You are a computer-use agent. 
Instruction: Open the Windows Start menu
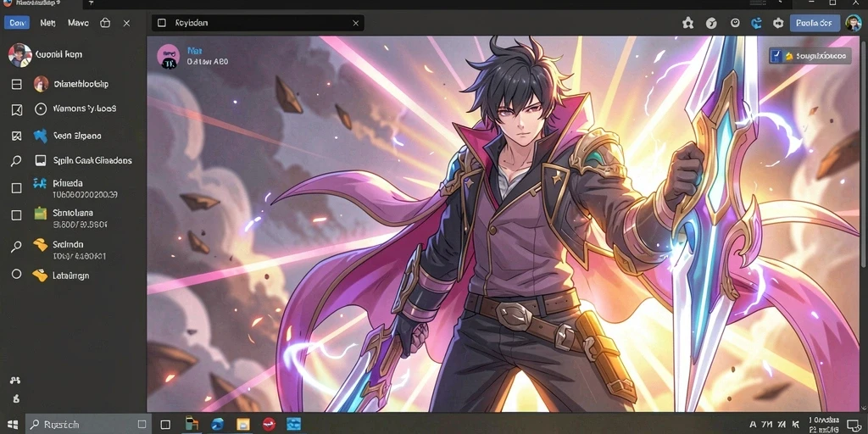[x=12, y=425]
